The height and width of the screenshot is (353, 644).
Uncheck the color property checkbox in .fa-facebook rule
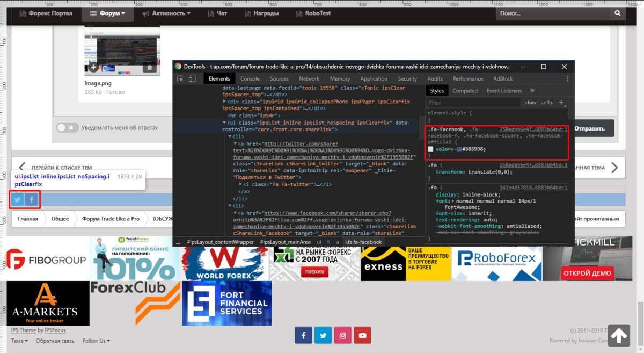click(x=430, y=149)
